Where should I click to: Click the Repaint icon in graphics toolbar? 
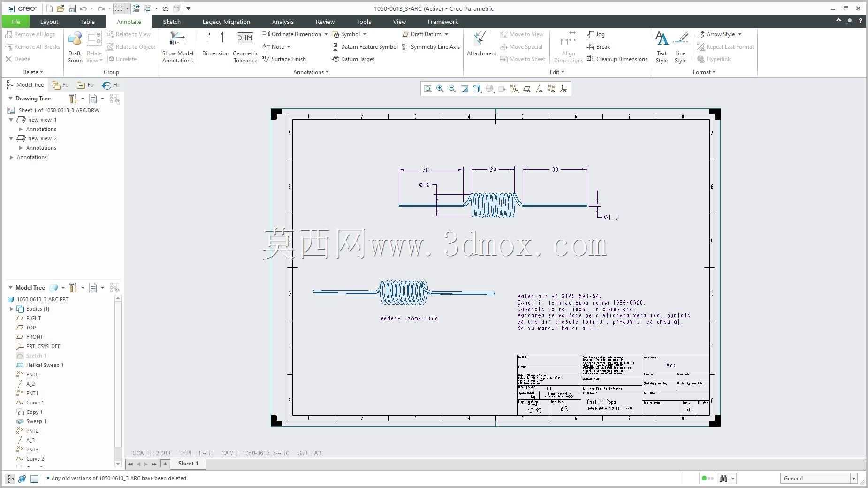tap(464, 89)
